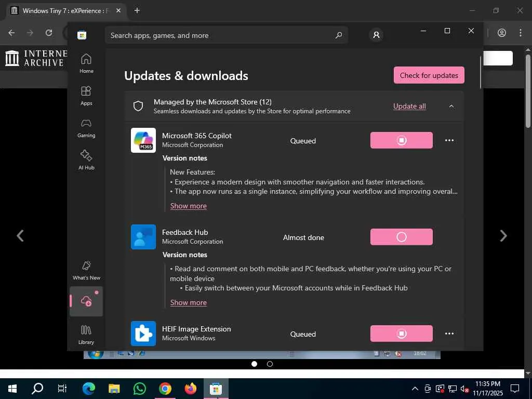Open Firefox from the taskbar
The width and height of the screenshot is (532, 399).
[x=190, y=389]
